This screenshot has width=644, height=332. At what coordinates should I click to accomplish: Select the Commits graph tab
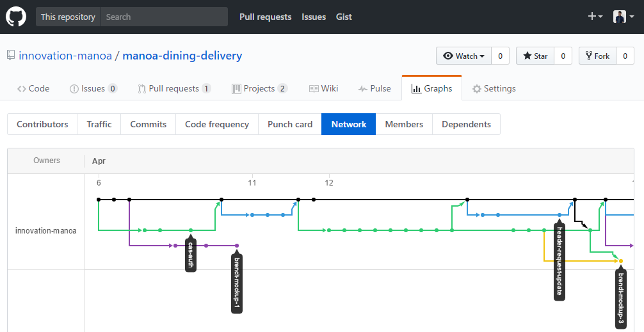149,124
